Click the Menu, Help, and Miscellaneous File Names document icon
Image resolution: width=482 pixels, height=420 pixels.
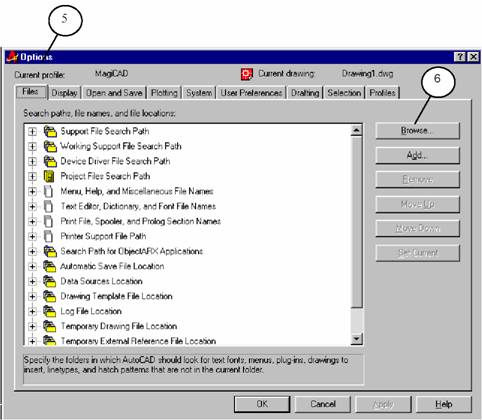(48, 191)
